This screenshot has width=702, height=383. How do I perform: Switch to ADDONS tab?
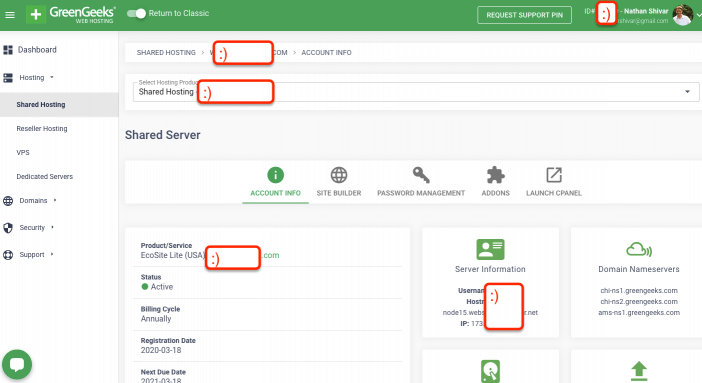(x=496, y=193)
